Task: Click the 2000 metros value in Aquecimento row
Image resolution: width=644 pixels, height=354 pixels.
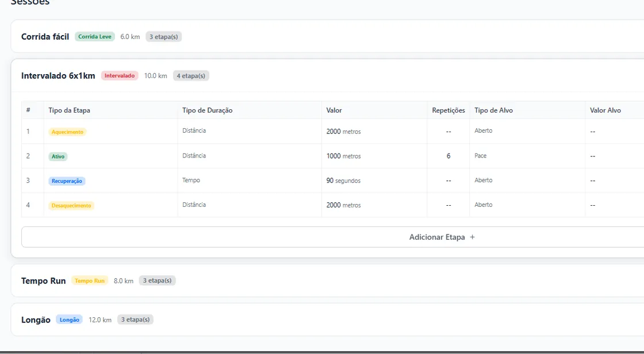Action: [x=344, y=132]
